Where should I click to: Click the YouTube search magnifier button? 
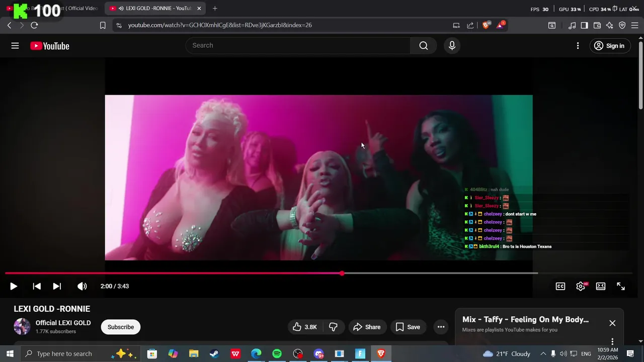click(x=424, y=46)
